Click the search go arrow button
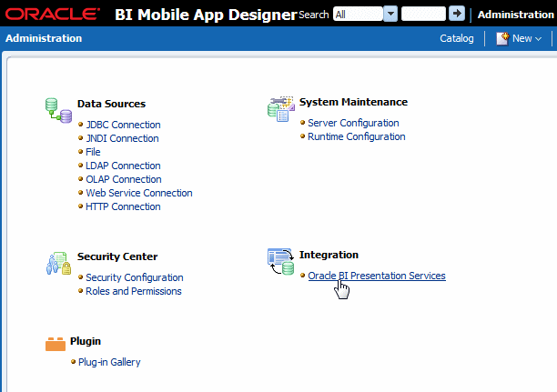Viewport: 557px width, 392px height. 457,14
